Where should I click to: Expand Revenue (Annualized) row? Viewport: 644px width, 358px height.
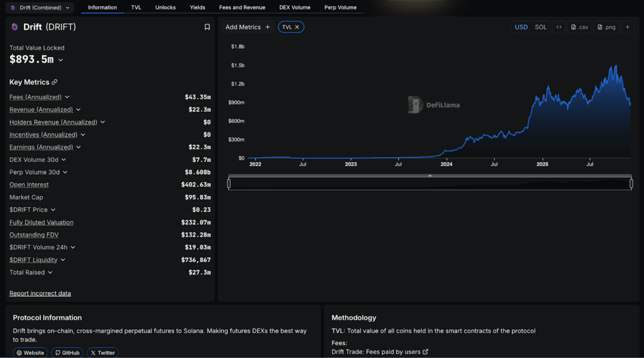78,109
